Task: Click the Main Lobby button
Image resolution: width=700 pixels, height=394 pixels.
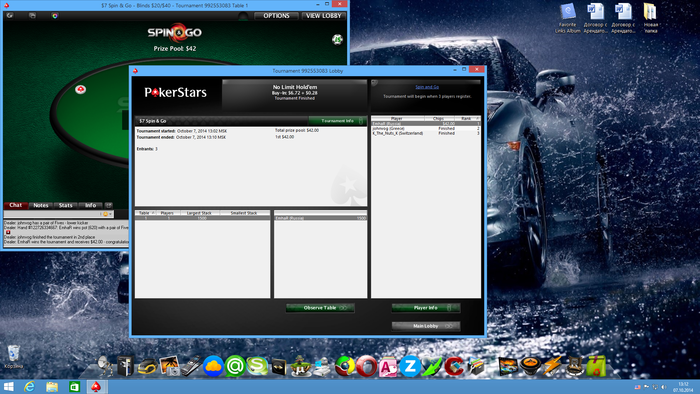Action: 426,326
